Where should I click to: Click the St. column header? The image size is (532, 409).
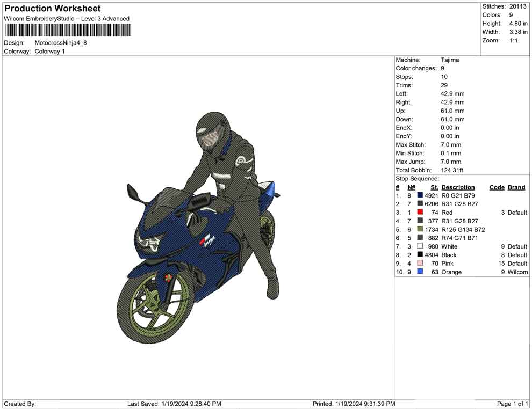[435, 187]
